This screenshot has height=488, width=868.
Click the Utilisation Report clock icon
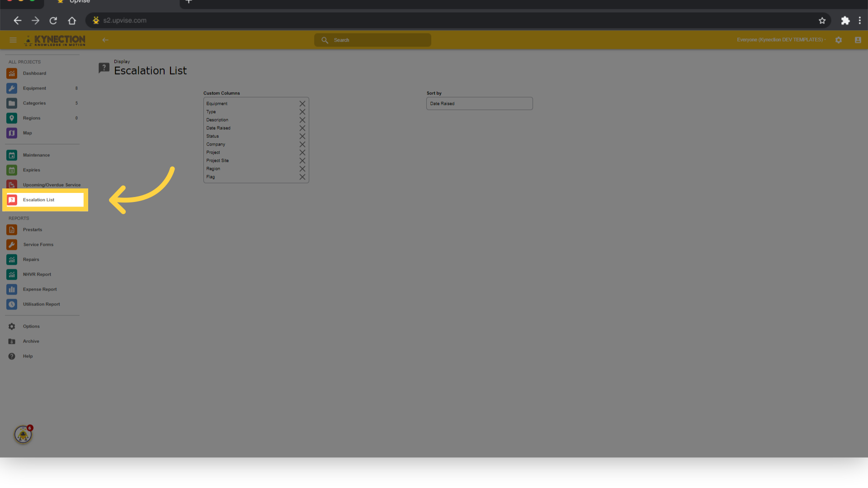point(12,304)
